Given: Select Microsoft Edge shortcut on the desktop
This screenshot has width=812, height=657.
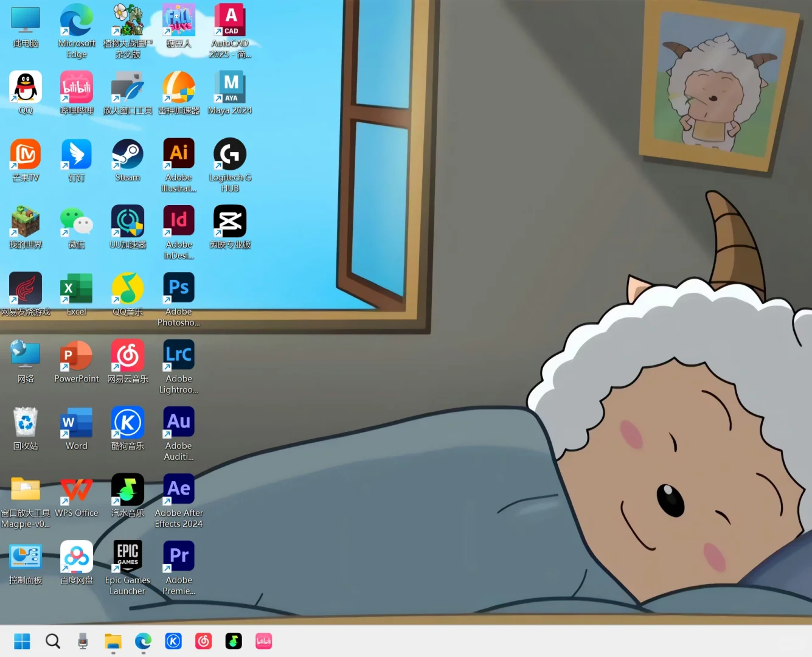Looking at the screenshot, I should (x=77, y=32).
